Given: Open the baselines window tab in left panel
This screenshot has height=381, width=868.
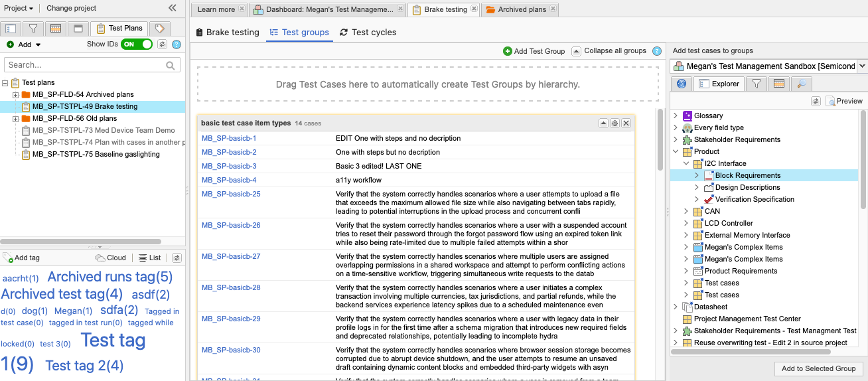Looking at the screenshot, I should (x=78, y=29).
